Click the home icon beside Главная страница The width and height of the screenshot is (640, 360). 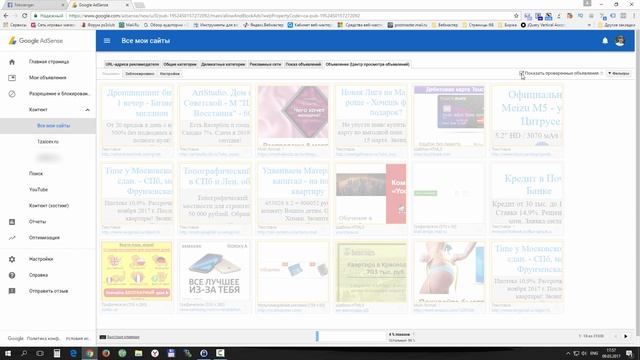pos(12,62)
